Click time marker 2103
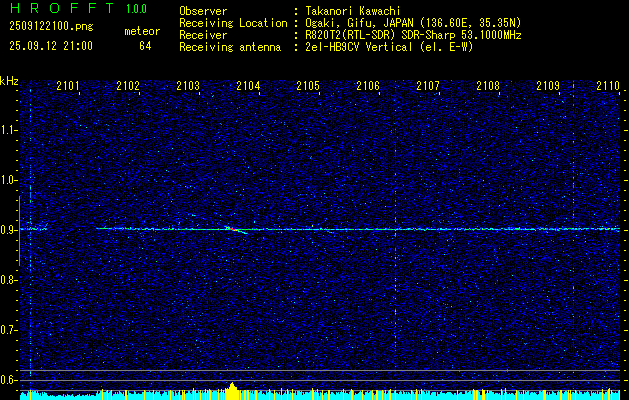Screen dimensions: 629x400 [x=188, y=86]
